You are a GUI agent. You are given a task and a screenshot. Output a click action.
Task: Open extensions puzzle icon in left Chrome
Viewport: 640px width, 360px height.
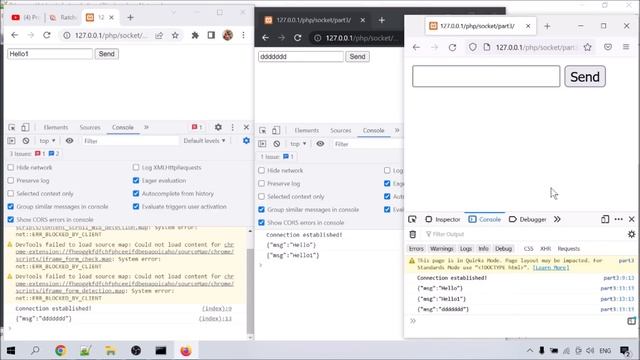coord(195,36)
